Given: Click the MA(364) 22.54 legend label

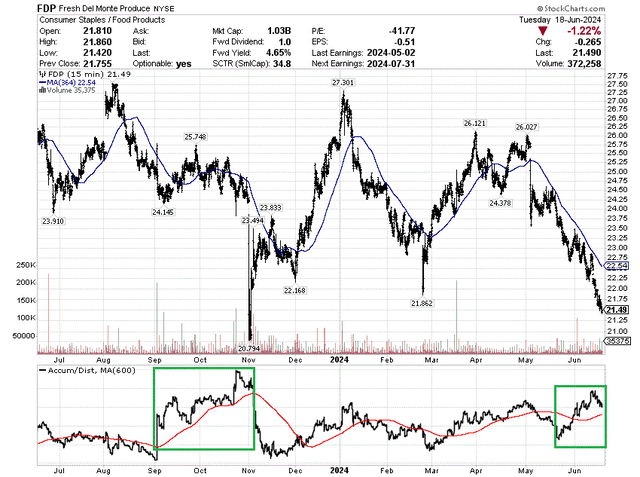Looking at the screenshot, I should (67, 82).
